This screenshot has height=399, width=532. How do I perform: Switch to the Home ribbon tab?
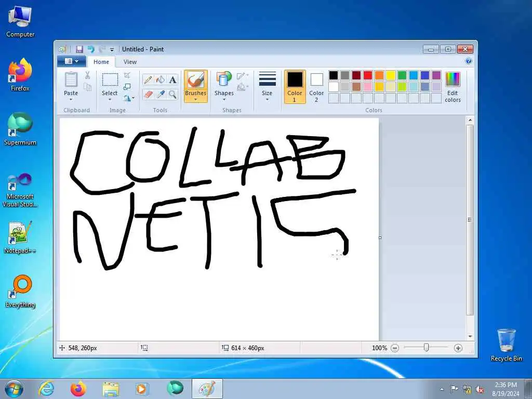point(101,62)
